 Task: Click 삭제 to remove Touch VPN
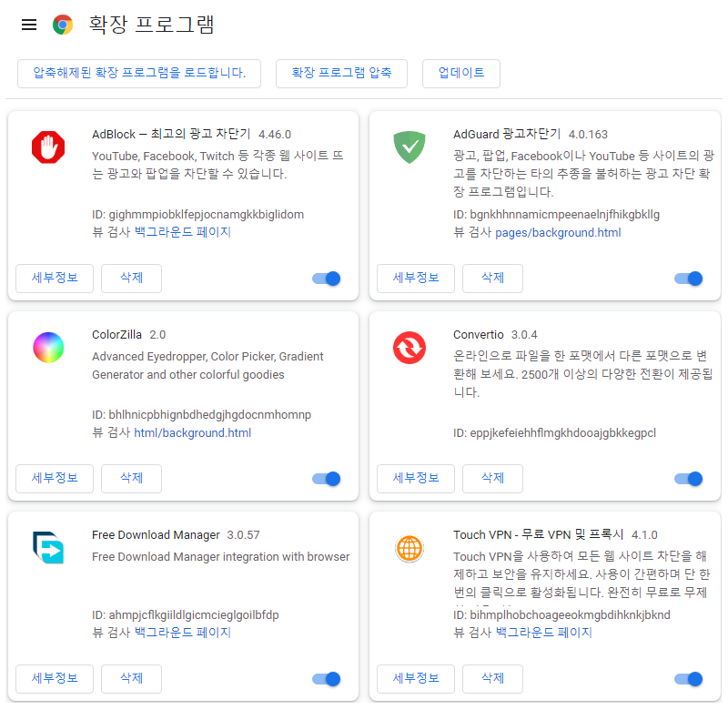pos(492,679)
